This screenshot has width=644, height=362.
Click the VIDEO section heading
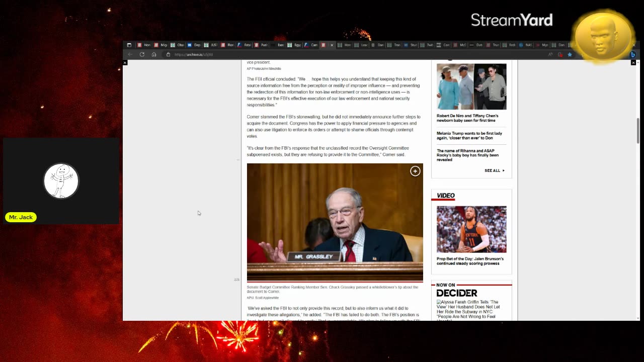click(x=446, y=196)
